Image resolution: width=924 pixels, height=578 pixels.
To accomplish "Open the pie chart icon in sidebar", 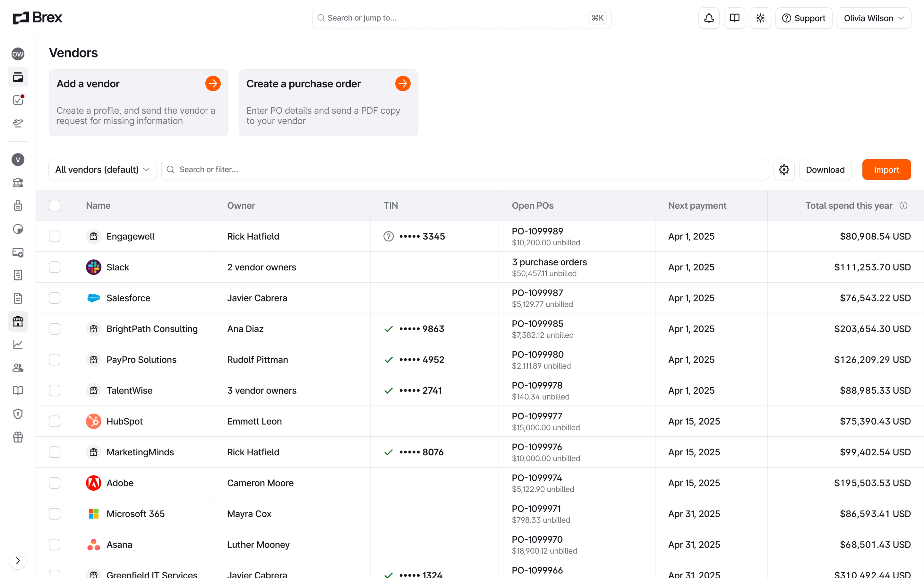I will click(x=18, y=229).
